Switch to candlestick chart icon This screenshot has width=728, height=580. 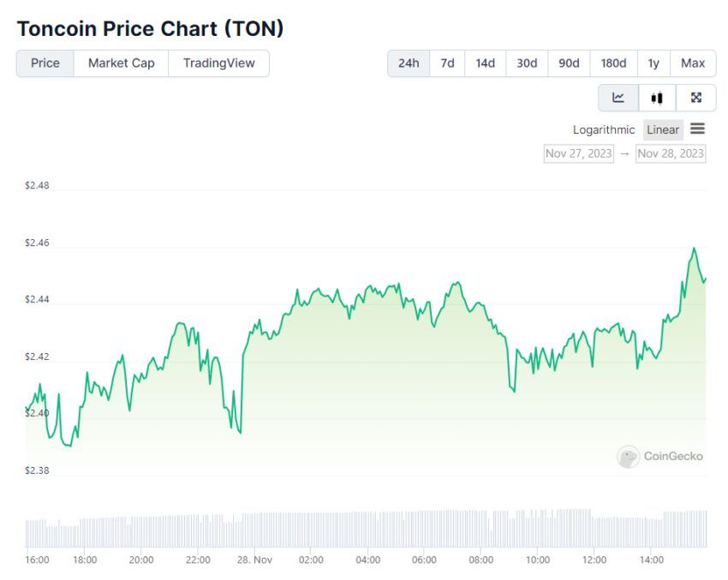click(657, 98)
